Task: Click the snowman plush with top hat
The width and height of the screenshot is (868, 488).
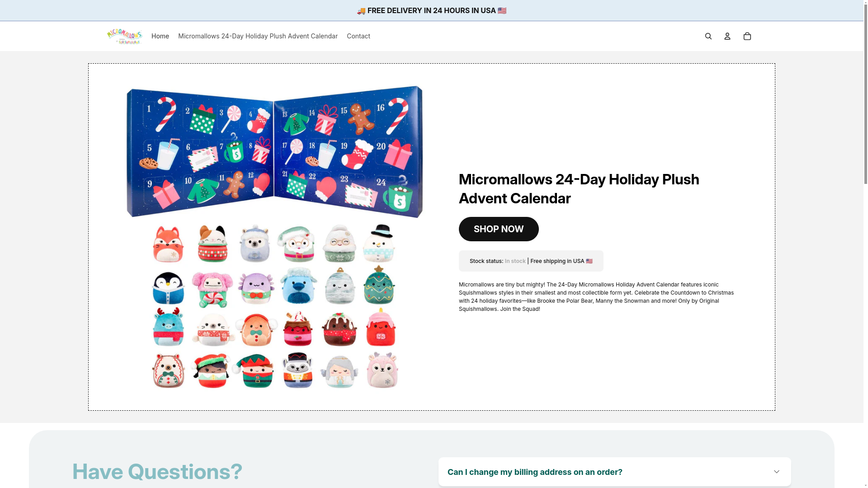Action: click(379, 243)
